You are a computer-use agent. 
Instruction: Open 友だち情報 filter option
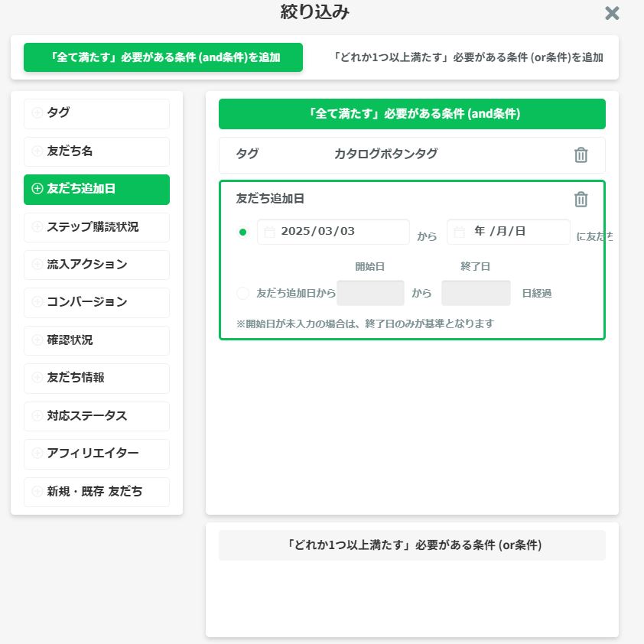(96, 378)
